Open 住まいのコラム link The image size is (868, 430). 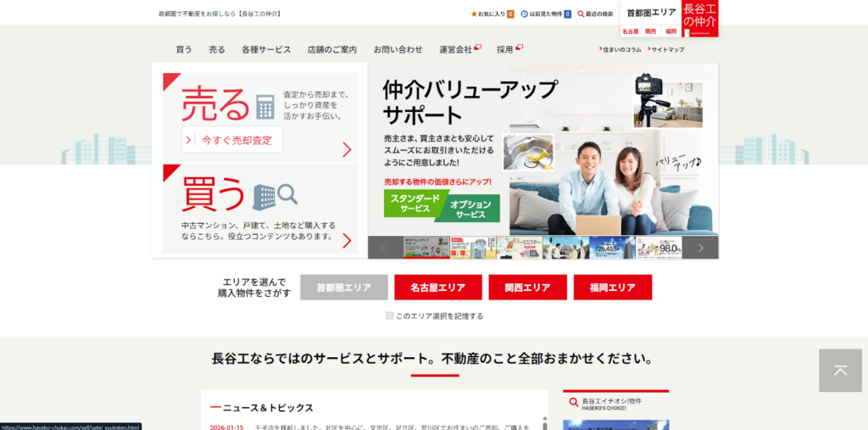(622, 49)
